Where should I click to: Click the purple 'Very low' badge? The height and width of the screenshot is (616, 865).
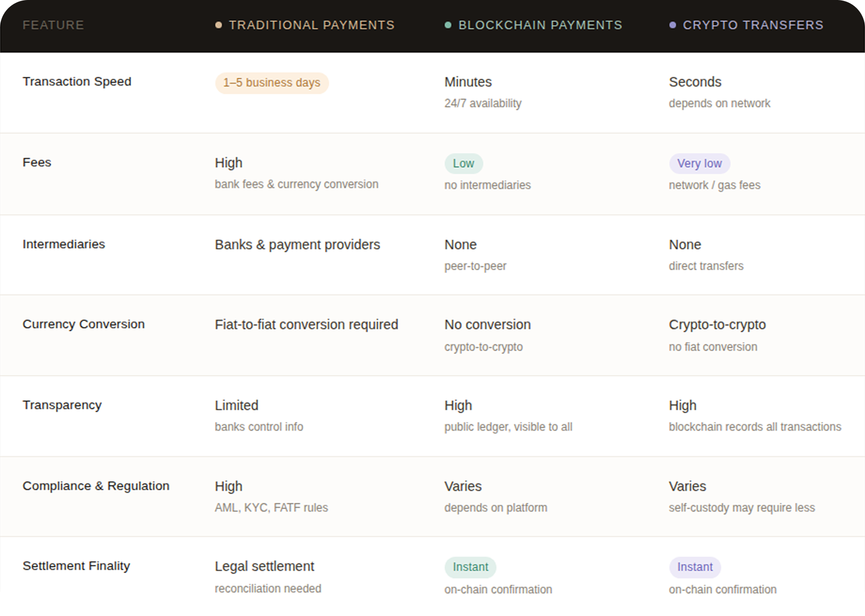[x=700, y=164]
